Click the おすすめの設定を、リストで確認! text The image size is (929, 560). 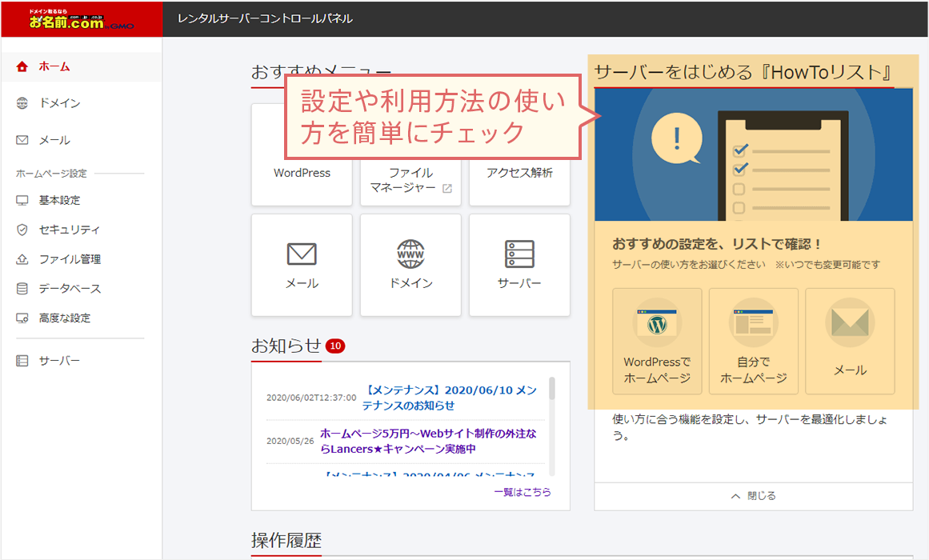(716, 244)
